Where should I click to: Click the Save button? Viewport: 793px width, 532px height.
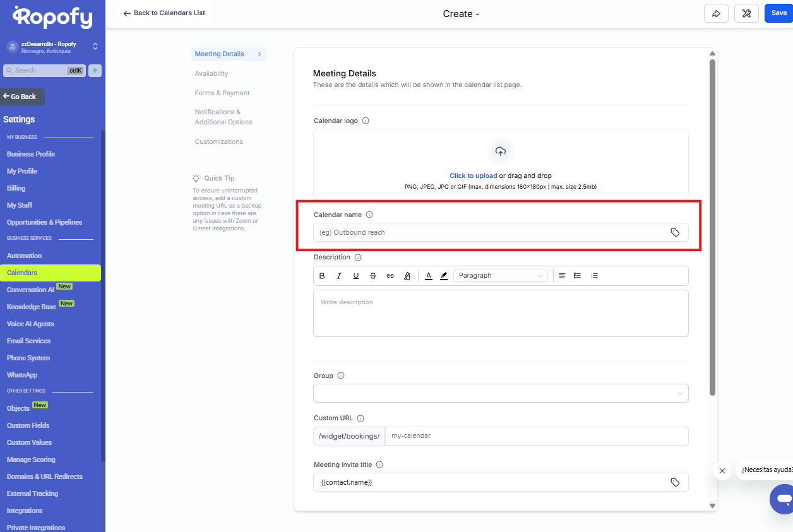[x=778, y=13]
